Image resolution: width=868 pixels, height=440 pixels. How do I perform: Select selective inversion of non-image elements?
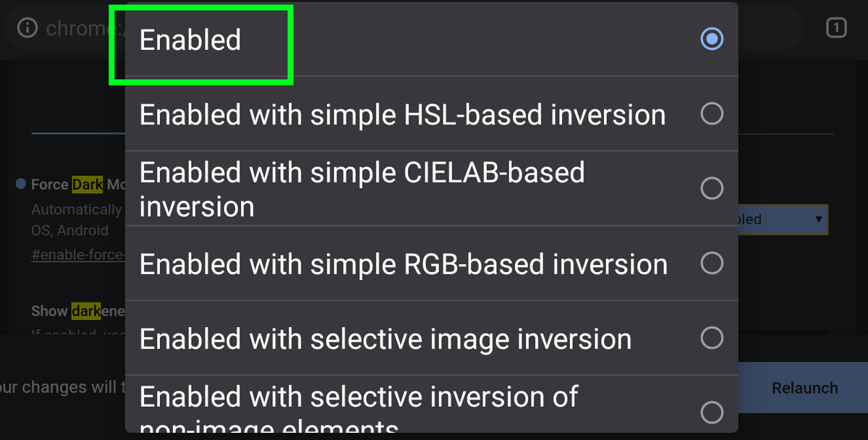click(712, 412)
